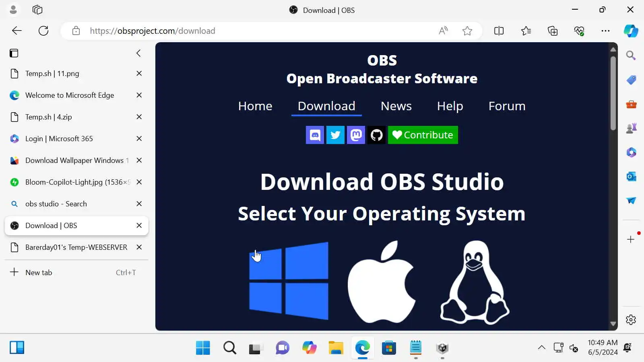The height and width of the screenshot is (362, 644).
Task: Activate Read aloud icon
Action: pyautogui.click(x=443, y=31)
